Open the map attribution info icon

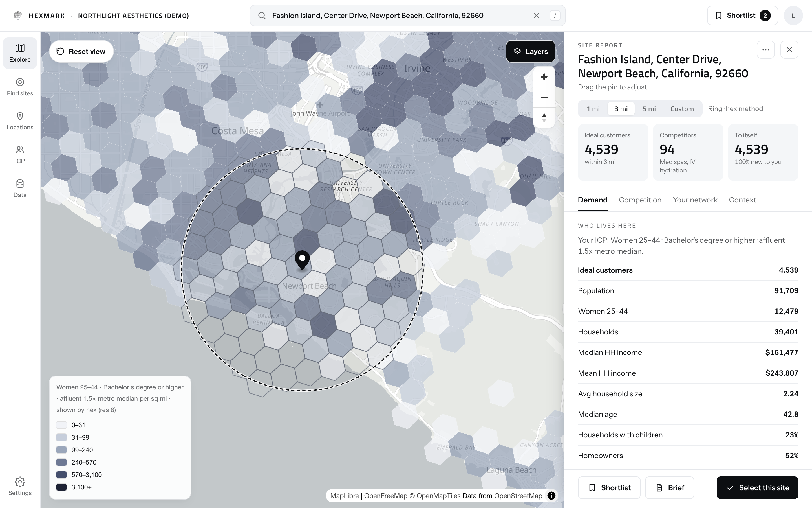551,496
